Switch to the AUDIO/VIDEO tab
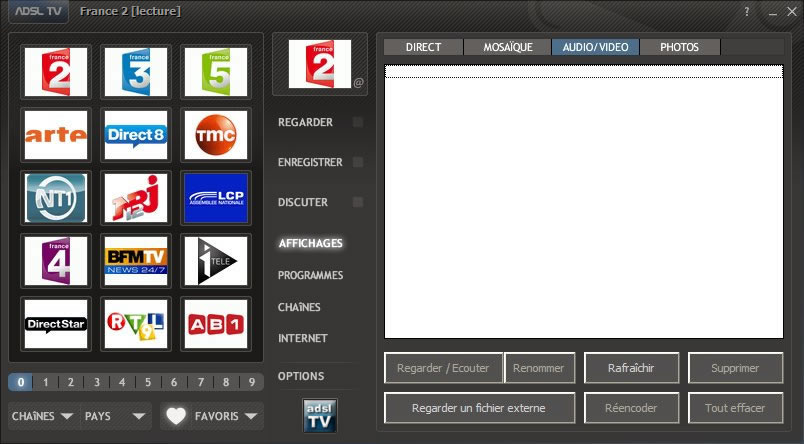Viewport: 804px width, 444px height. point(595,47)
